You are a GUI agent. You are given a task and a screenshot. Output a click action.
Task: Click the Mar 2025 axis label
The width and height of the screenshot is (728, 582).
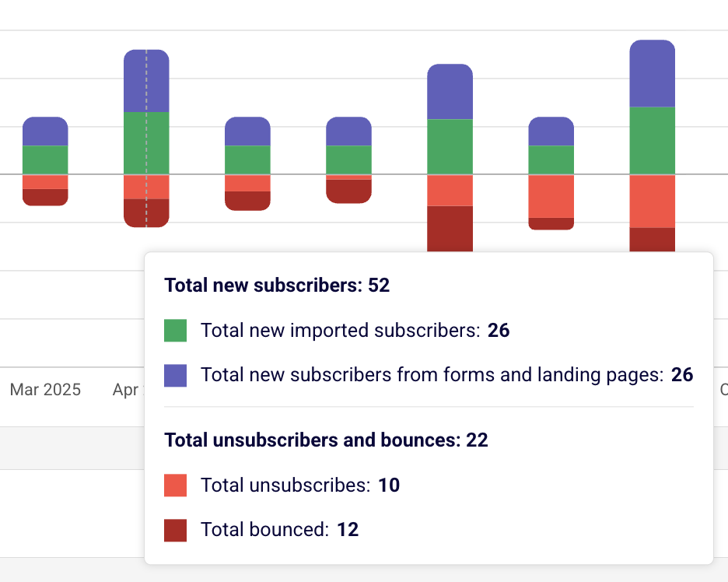45,390
